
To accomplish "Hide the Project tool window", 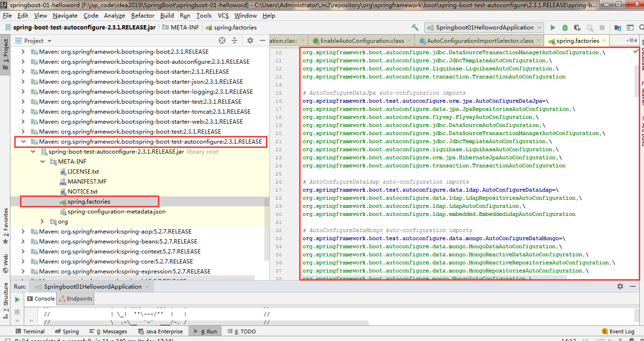I will coord(263,40).
